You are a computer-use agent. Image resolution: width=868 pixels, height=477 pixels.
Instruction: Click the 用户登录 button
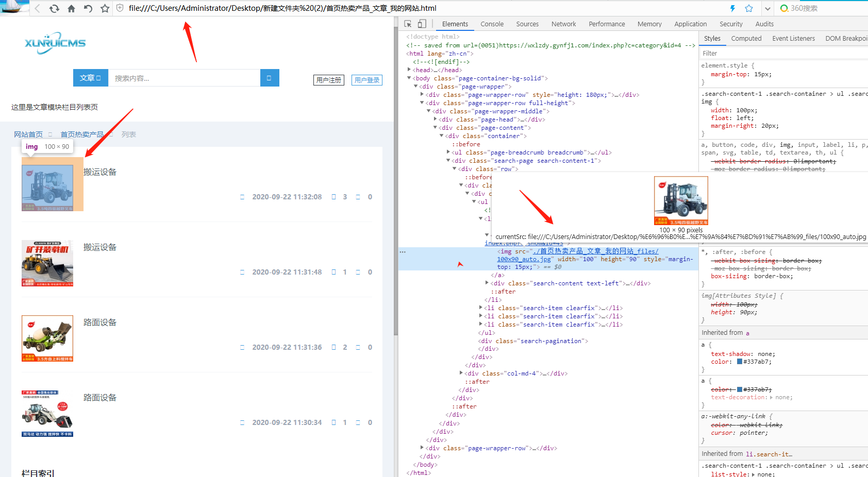point(367,80)
